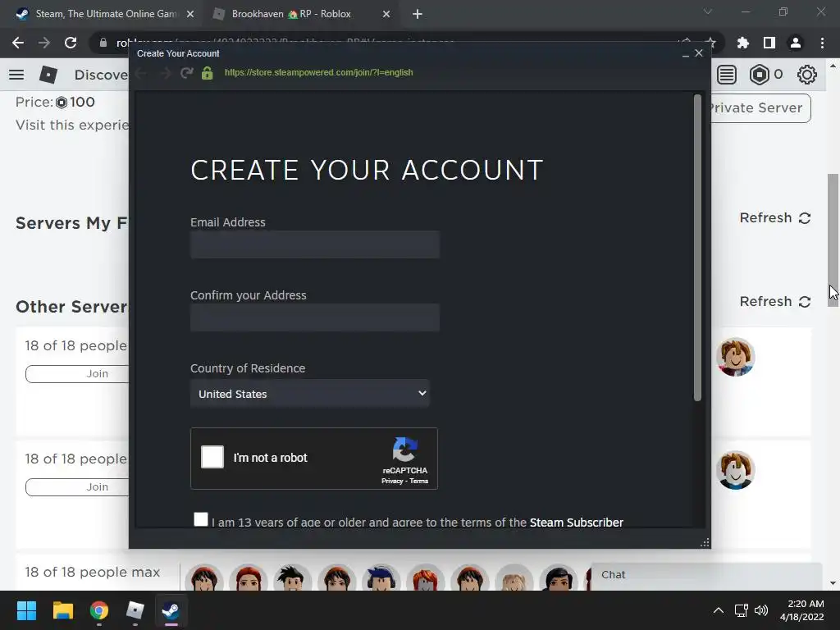The width and height of the screenshot is (840, 630).
Task: Open Windows Start menu
Action: point(26,610)
